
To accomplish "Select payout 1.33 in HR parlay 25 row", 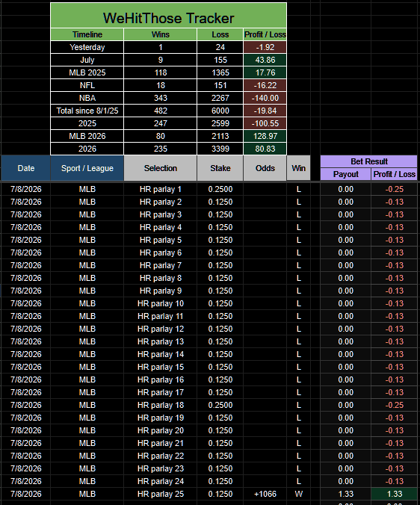I will tap(345, 494).
